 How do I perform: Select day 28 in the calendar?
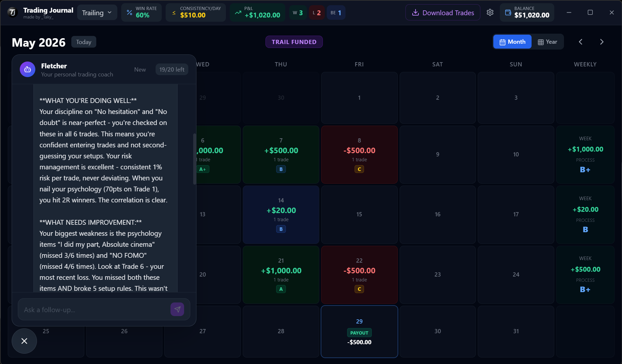[x=281, y=331]
